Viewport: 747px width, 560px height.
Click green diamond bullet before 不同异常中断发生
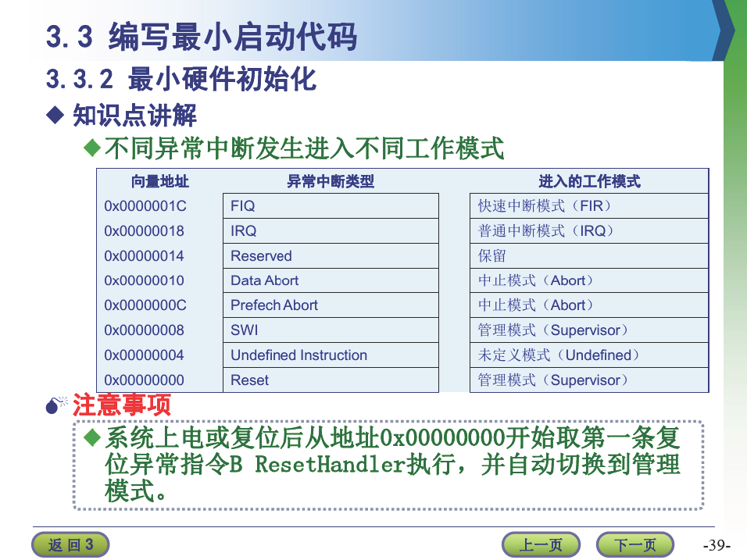[x=92, y=147]
